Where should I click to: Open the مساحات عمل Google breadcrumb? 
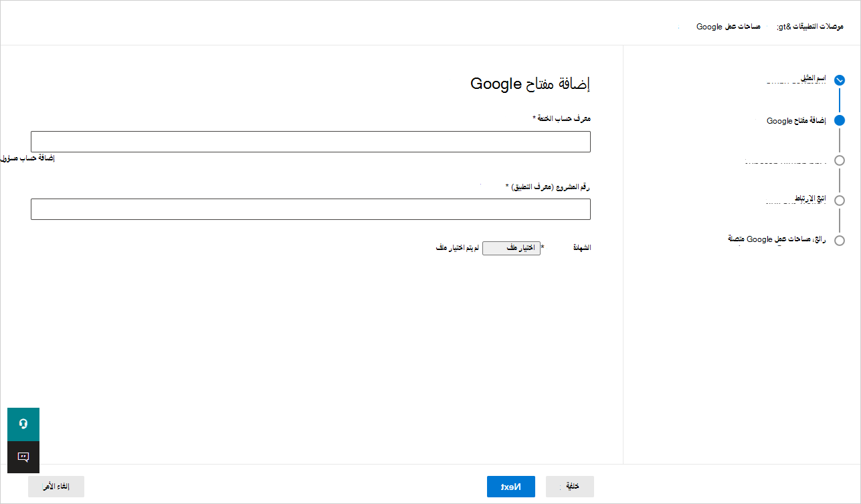(x=729, y=27)
